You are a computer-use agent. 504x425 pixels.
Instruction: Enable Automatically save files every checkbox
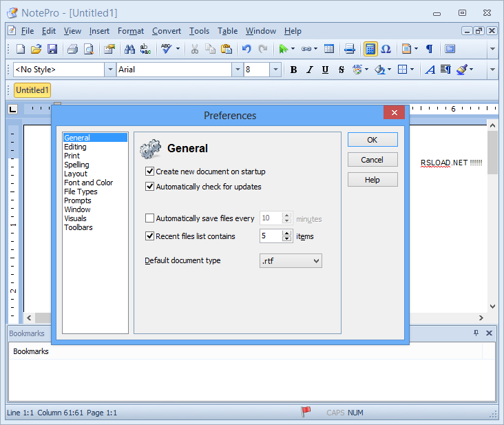point(149,218)
